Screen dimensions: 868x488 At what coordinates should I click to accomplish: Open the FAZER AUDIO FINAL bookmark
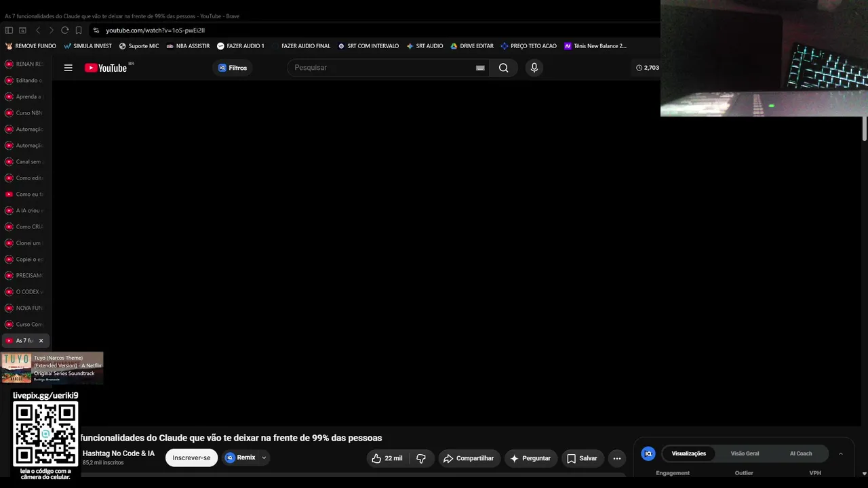click(305, 46)
